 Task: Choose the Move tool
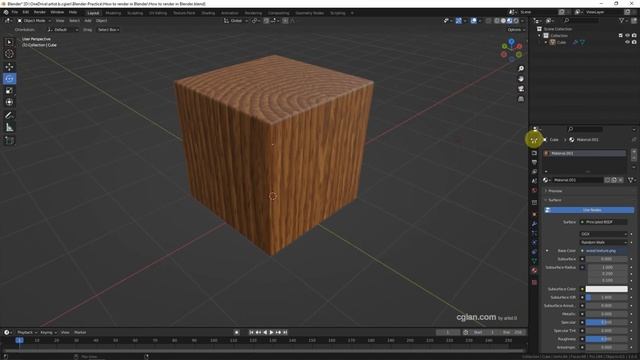coord(9,67)
